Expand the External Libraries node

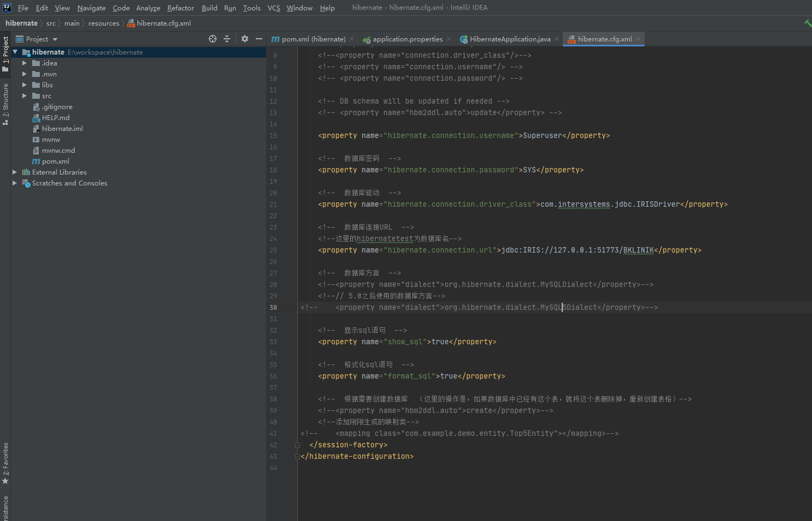[x=15, y=172]
